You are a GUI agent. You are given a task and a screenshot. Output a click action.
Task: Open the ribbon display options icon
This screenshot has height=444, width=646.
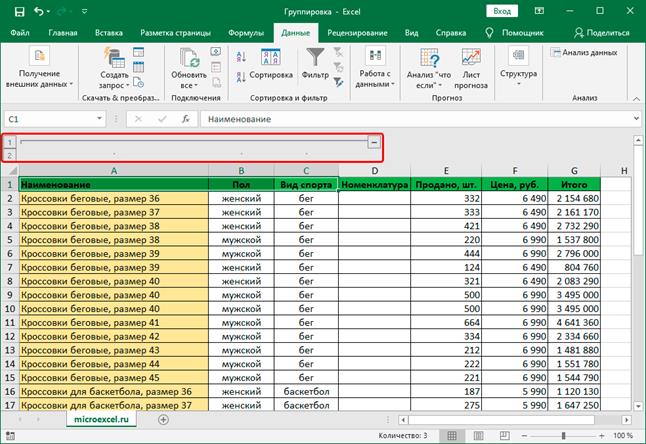click(539, 11)
